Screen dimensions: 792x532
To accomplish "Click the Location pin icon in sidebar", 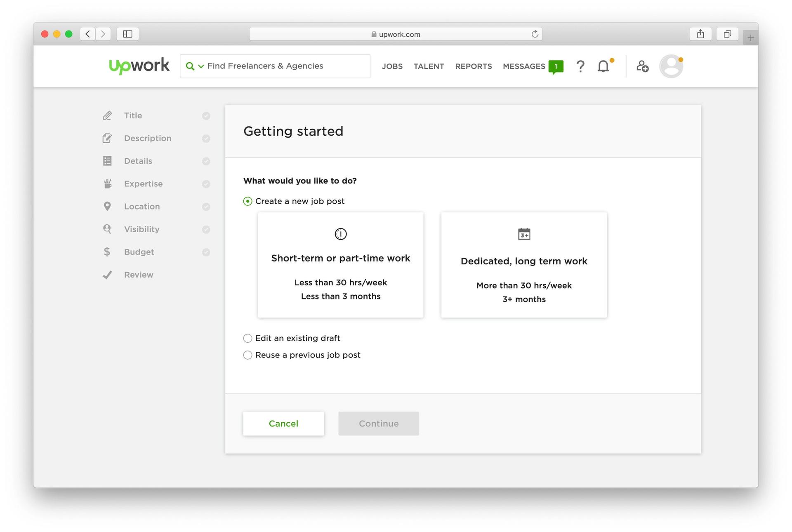I will point(107,206).
